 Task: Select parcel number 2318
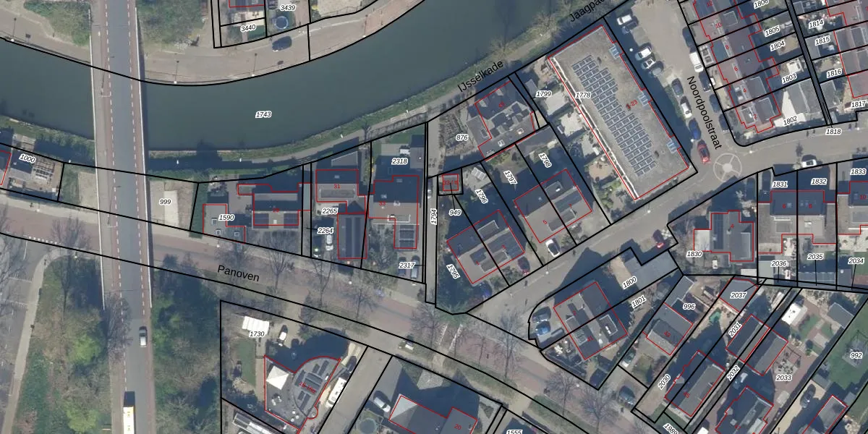pos(399,161)
